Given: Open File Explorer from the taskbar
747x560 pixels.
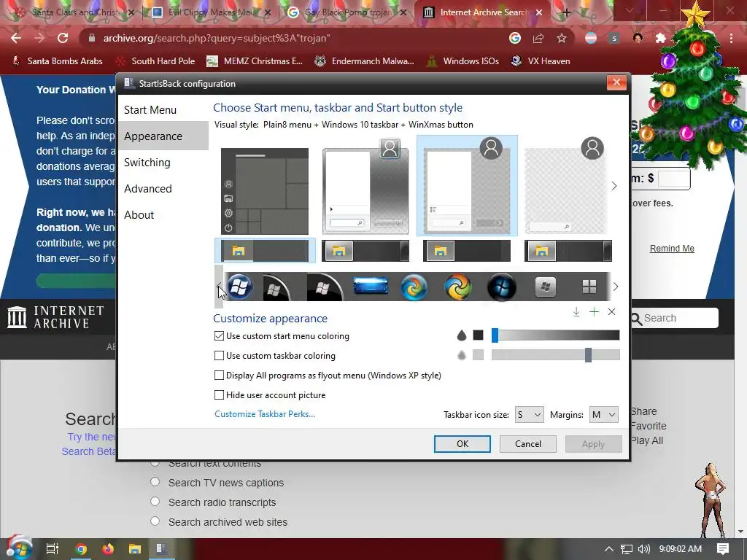Looking at the screenshot, I should tap(135, 549).
